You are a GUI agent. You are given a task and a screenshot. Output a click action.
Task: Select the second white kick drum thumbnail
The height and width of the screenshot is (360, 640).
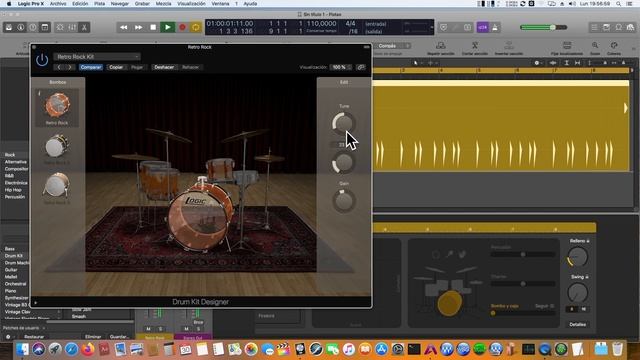pos(56,146)
